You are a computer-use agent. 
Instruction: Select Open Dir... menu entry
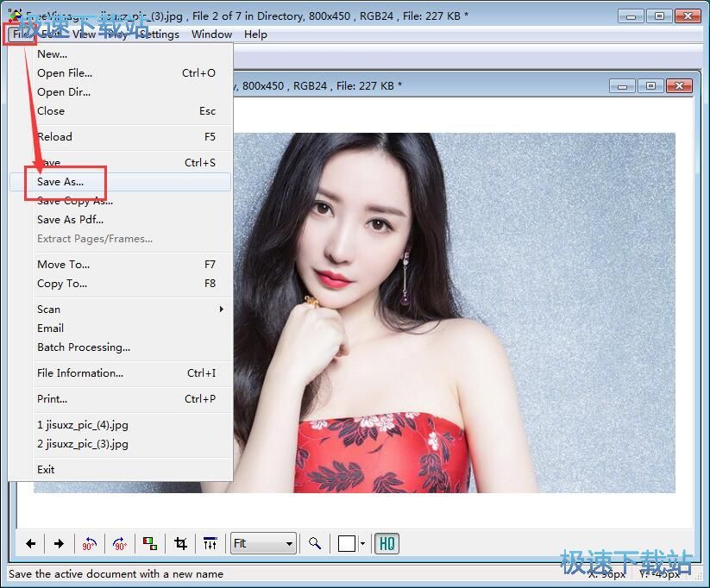121,92
